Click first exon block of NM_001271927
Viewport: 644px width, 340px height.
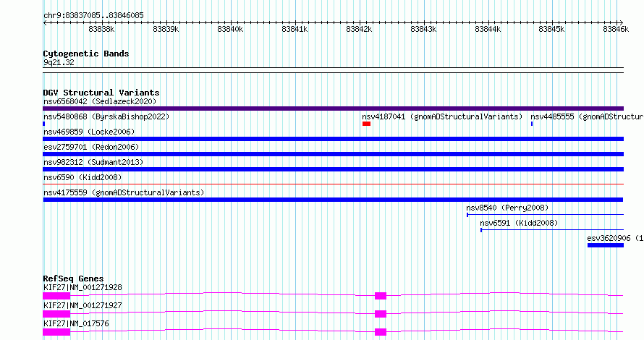click(x=56, y=314)
